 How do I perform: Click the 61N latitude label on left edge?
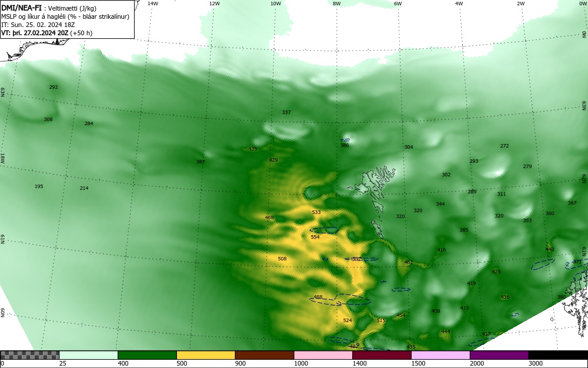[2, 239]
